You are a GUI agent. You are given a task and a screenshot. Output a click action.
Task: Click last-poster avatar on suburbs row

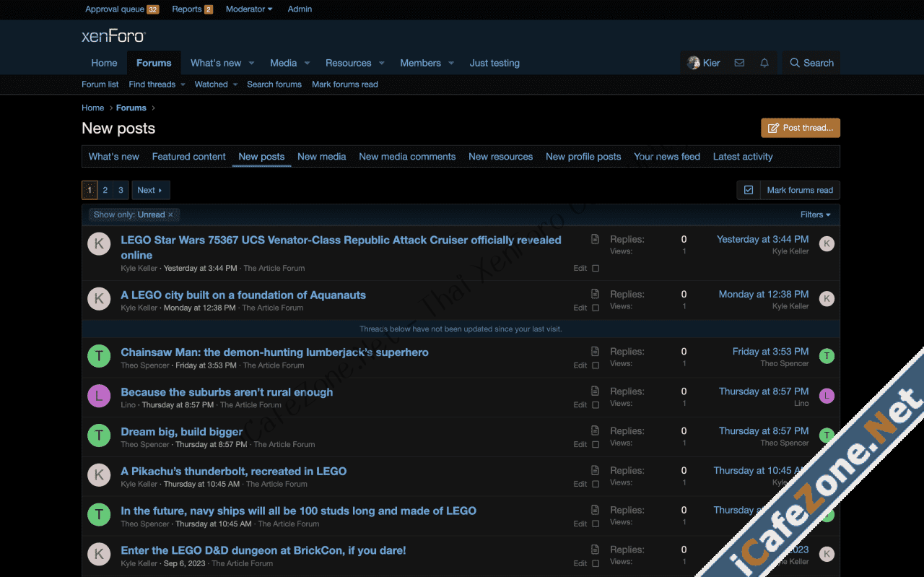(x=827, y=396)
